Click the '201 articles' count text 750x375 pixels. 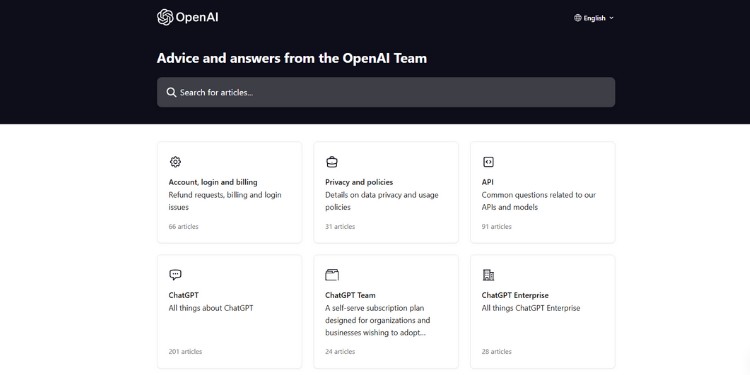[185, 352]
